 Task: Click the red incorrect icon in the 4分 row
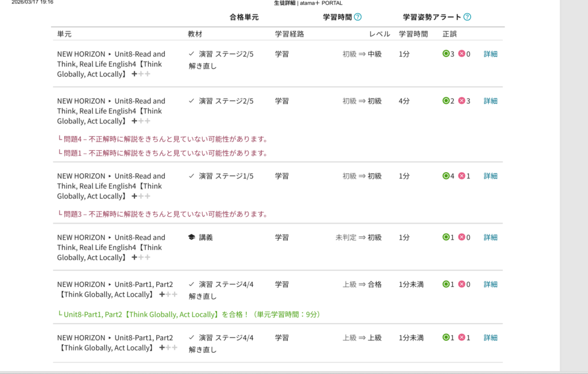point(462,101)
